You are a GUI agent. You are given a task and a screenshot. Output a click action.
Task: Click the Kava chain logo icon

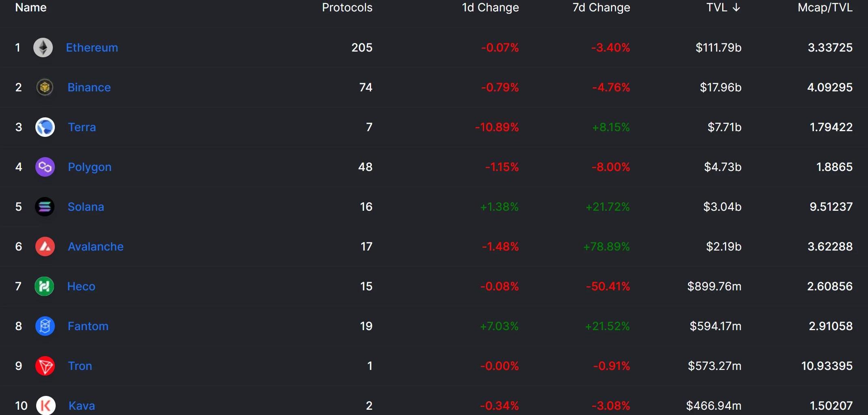point(46,405)
